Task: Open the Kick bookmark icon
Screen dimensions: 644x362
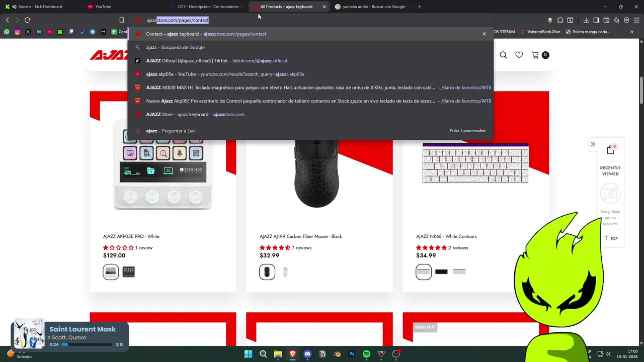Action: tap(60, 32)
